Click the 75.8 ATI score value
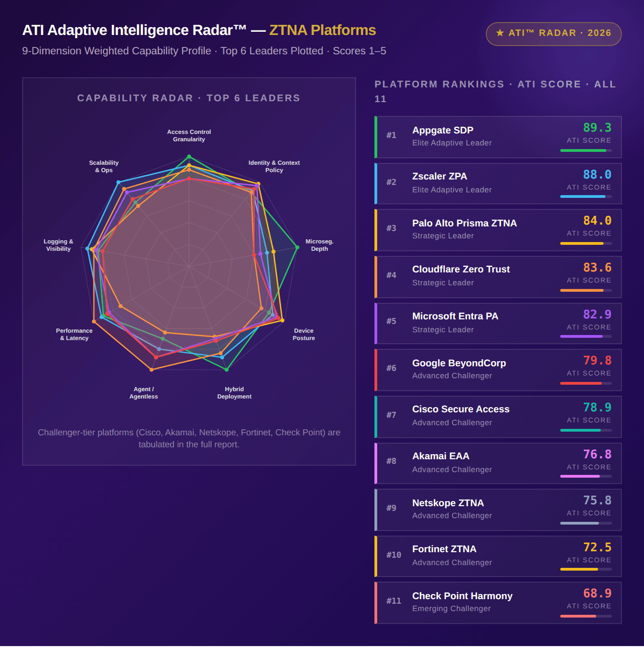The height and width of the screenshot is (647, 644). pyautogui.click(x=597, y=500)
